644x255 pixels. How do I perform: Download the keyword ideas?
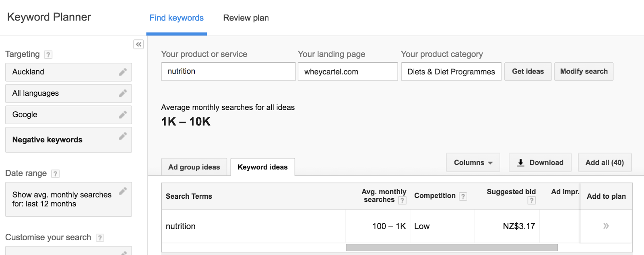point(540,162)
